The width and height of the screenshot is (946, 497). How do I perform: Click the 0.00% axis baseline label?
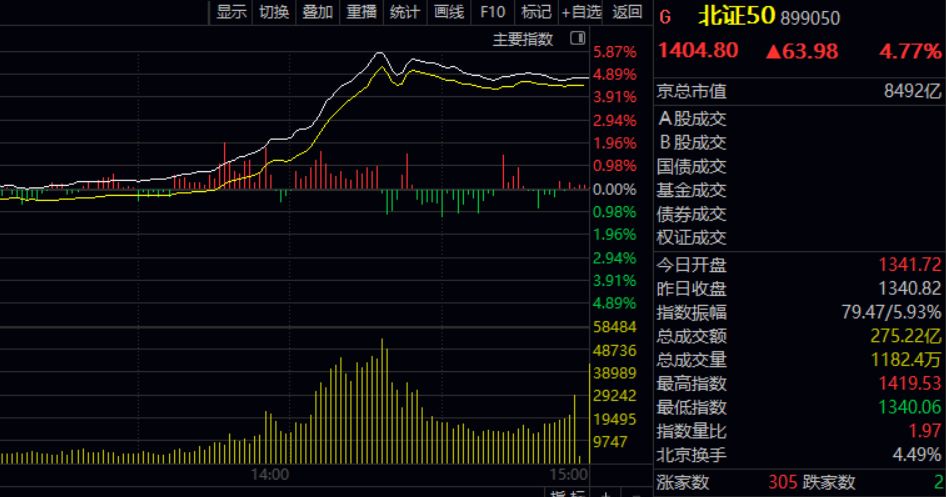click(614, 189)
